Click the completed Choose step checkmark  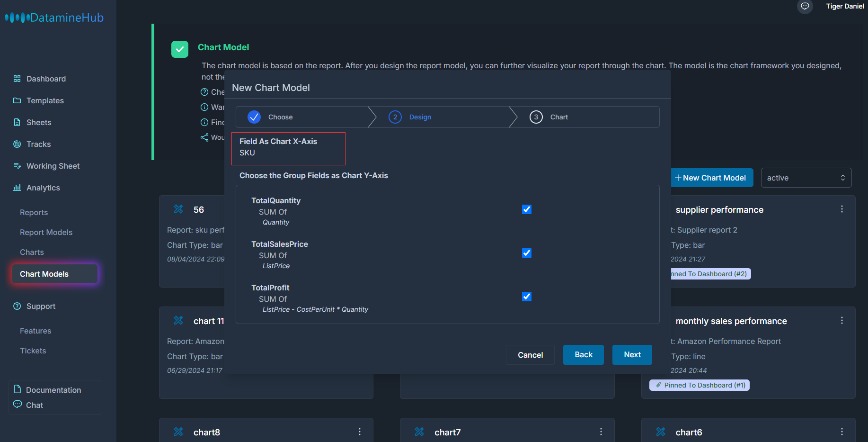[x=254, y=117]
